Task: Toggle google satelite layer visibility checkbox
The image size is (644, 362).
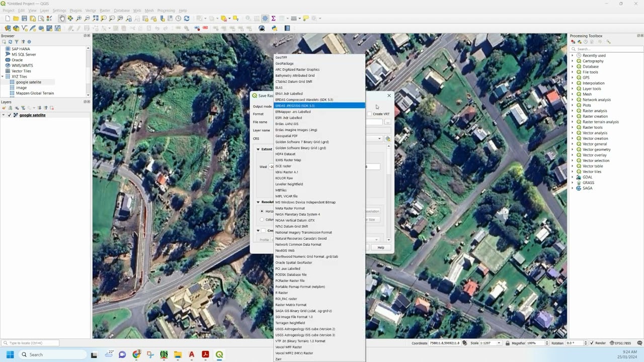Action: click(9, 115)
